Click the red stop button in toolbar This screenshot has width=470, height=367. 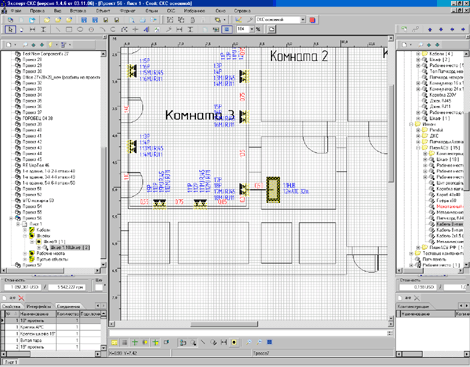[x=312, y=20]
